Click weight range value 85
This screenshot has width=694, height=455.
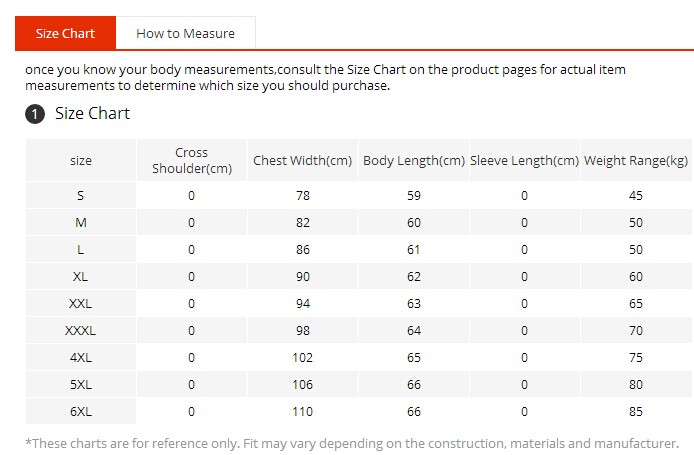[636, 411]
